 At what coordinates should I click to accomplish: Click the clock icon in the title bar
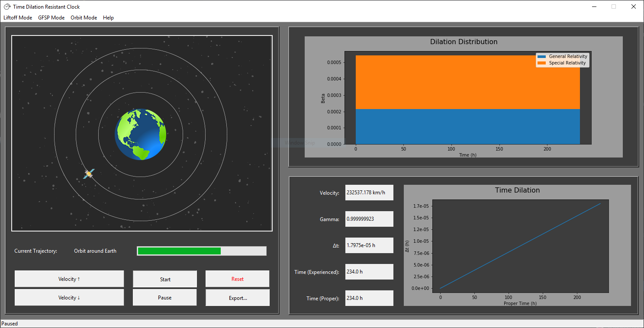coord(6,6)
